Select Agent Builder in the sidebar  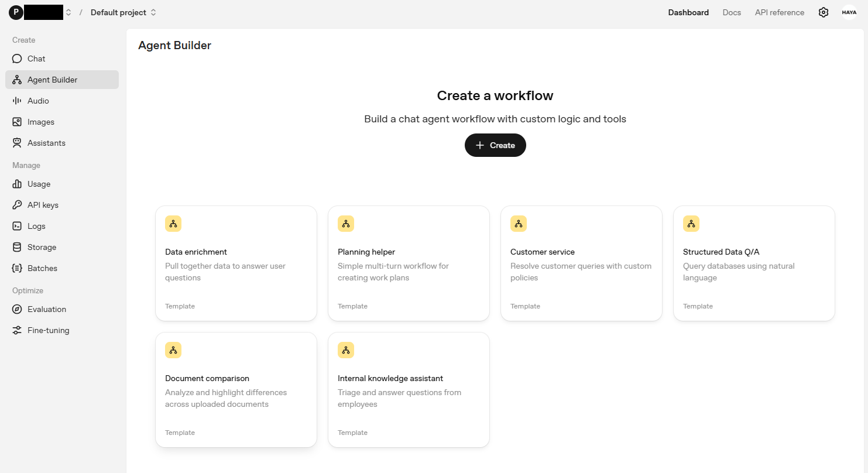point(52,80)
